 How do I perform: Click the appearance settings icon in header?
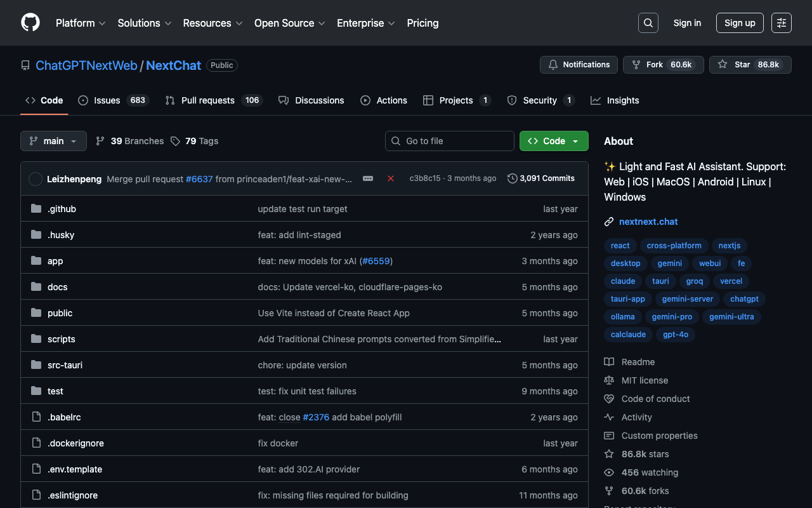781,23
